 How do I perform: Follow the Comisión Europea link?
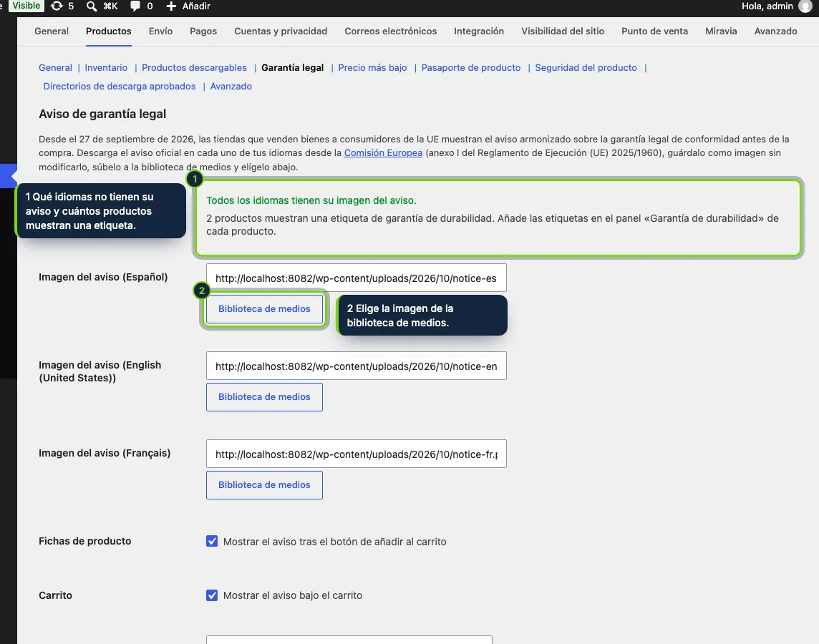pyautogui.click(x=384, y=153)
